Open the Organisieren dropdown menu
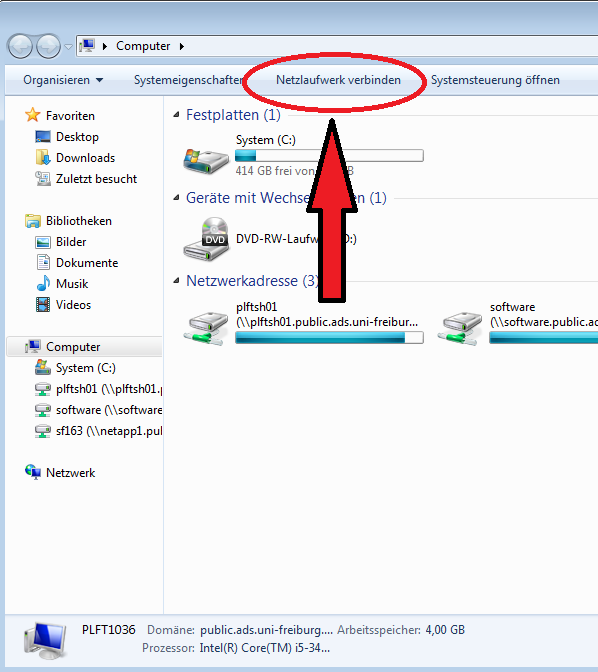 (x=63, y=80)
